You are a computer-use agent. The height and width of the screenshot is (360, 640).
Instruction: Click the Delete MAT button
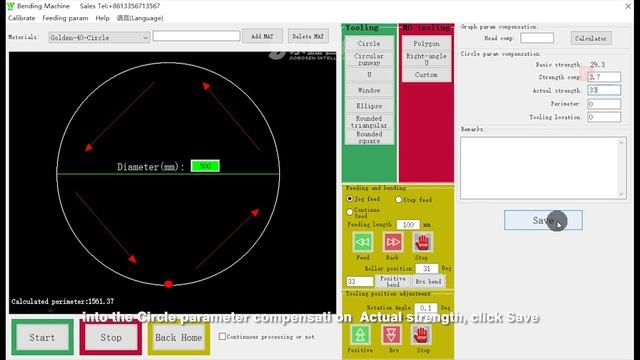click(x=308, y=36)
